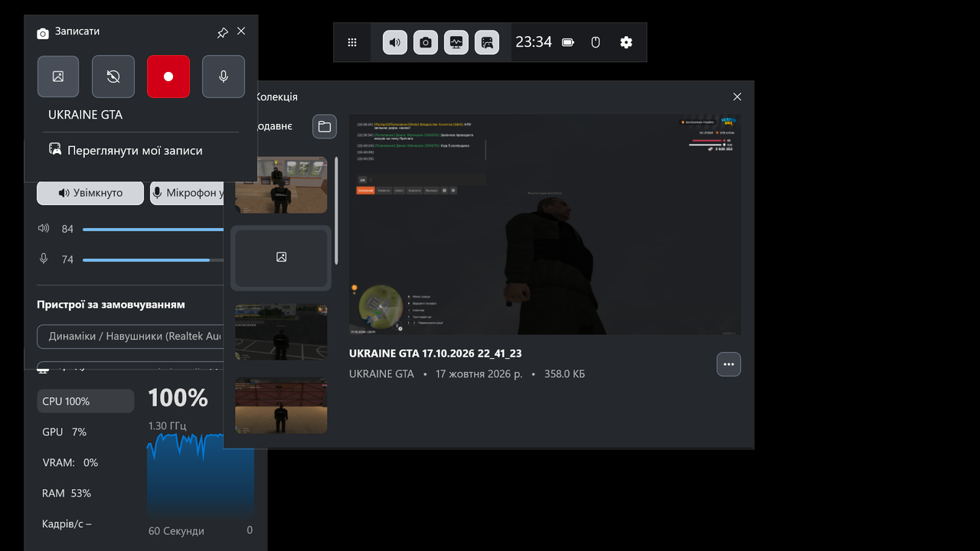The width and height of the screenshot is (980, 551).
Task: Click the gallery list scrollbar
Action: click(336, 211)
